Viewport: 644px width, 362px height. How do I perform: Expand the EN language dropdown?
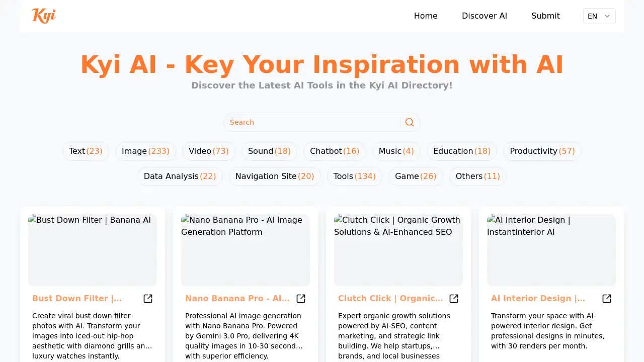point(599,16)
